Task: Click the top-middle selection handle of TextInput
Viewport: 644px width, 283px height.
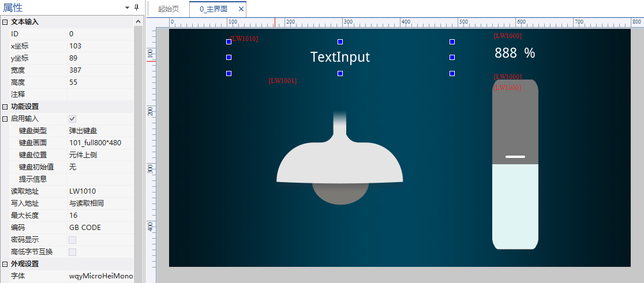Action: pyautogui.click(x=340, y=41)
